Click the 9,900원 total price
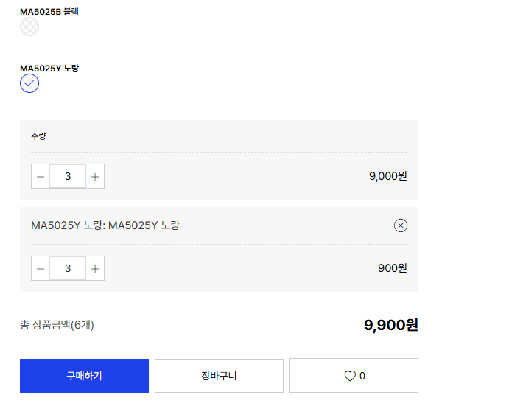 click(x=390, y=325)
